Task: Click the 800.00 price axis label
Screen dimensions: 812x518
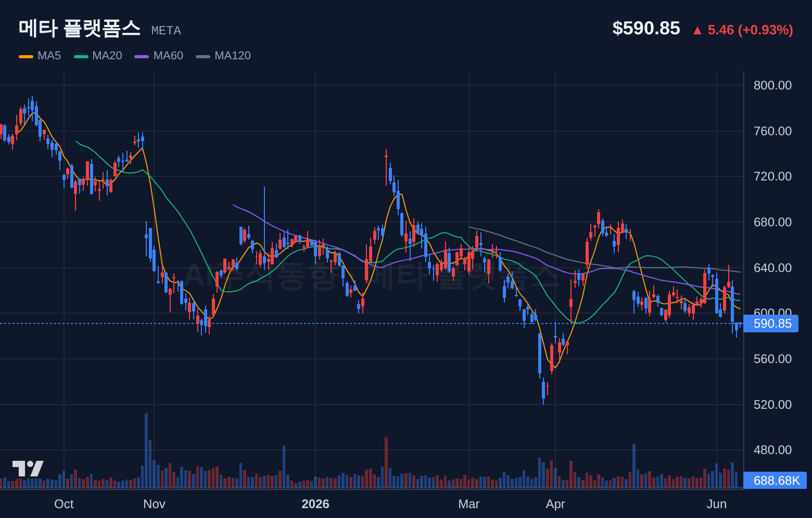Action: (x=772, y=85)
